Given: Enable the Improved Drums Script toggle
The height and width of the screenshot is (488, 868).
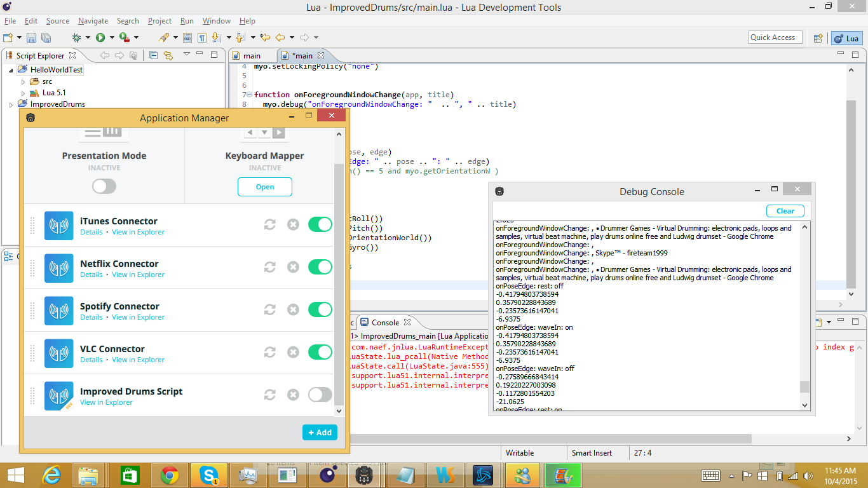Looking at the screenshot, I should point(320,395).
